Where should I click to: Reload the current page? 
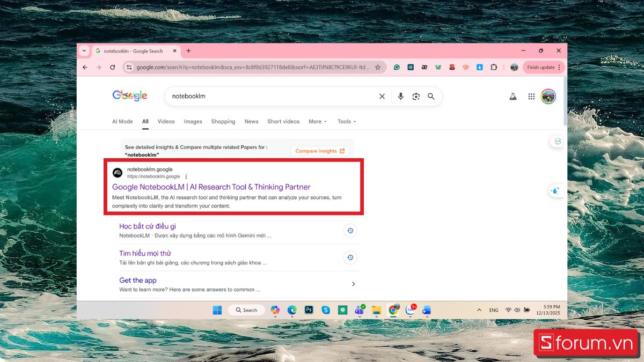[x=113, y=67]
